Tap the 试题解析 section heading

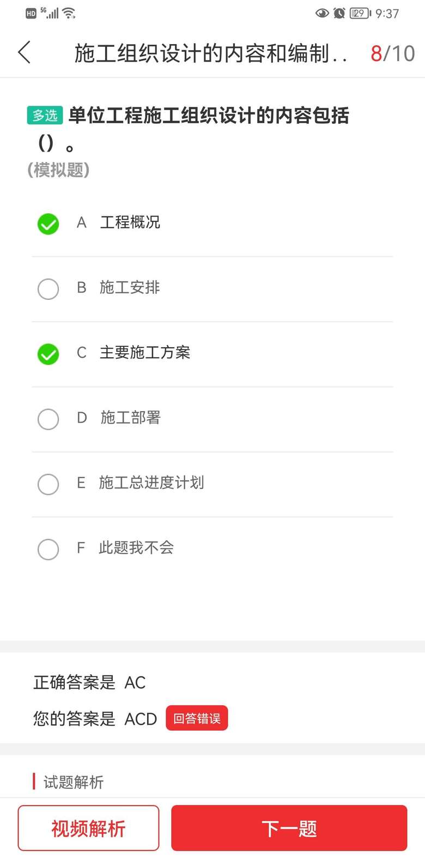[x=74, y=782]
